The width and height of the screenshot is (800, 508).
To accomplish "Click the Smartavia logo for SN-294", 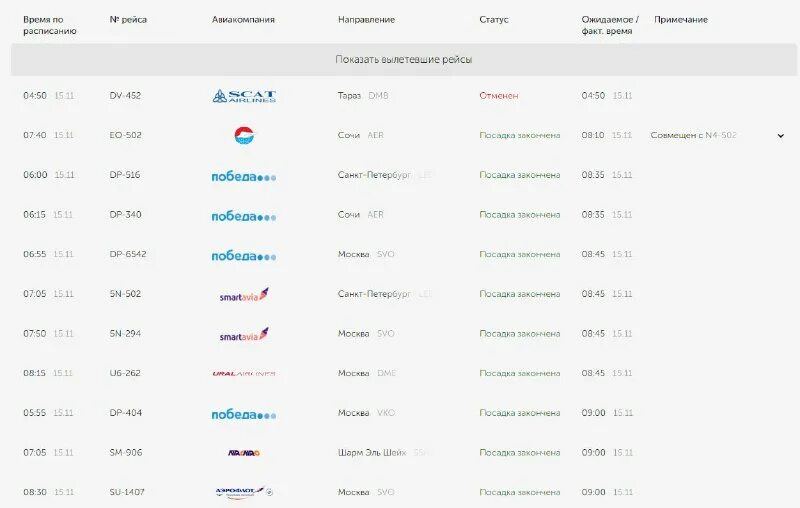I will coord(244,335).
